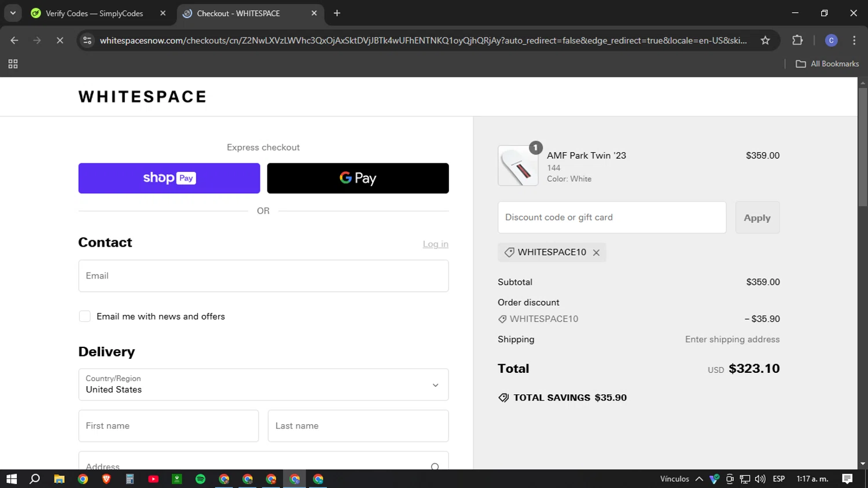The height and width of the screenshot is (488, 868).
Task: Click the scrollbar down arrow
Action: (863, 464)
